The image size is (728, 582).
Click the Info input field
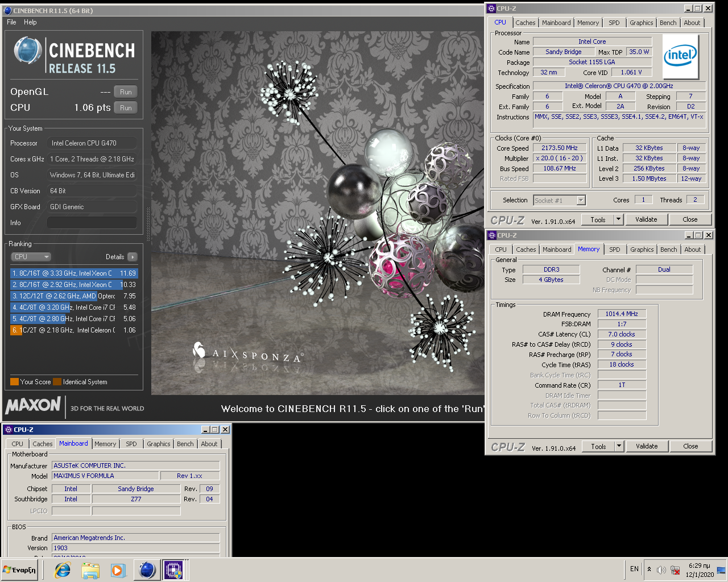[92, 223]
